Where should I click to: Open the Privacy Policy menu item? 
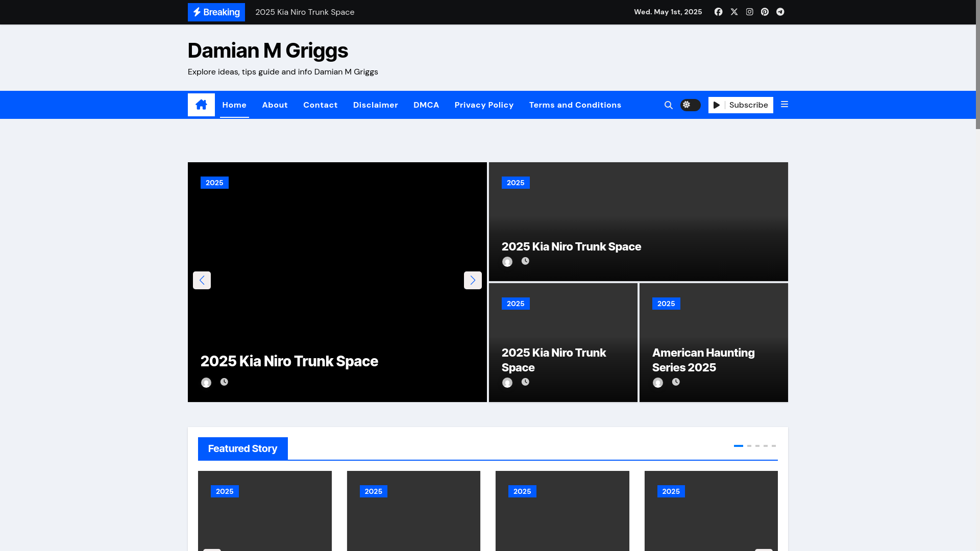click(484, 105)
